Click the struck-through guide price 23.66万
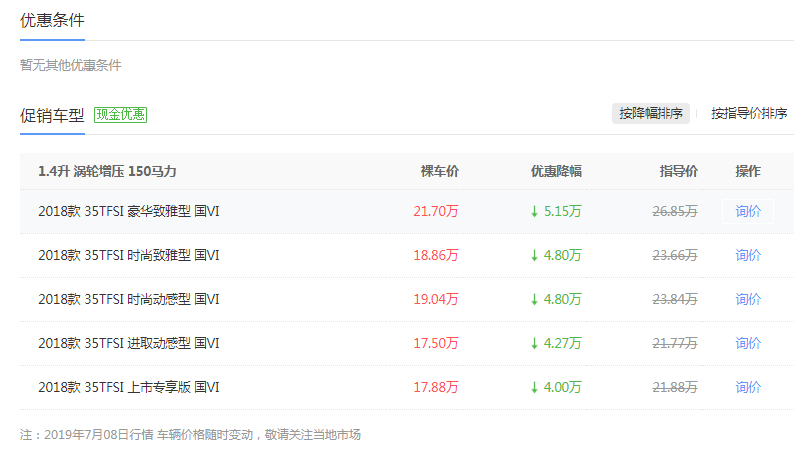The width and height of the screenshot is (804, 452). [675, 255]
